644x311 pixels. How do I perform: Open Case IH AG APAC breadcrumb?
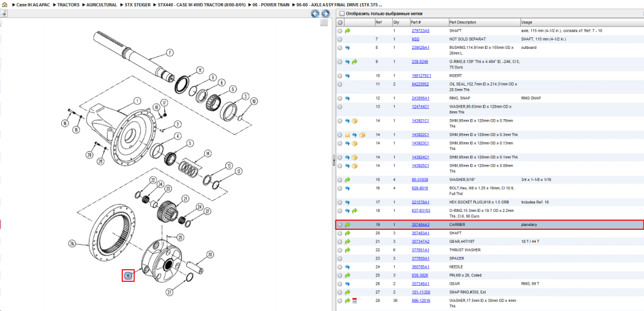point(32,5)
